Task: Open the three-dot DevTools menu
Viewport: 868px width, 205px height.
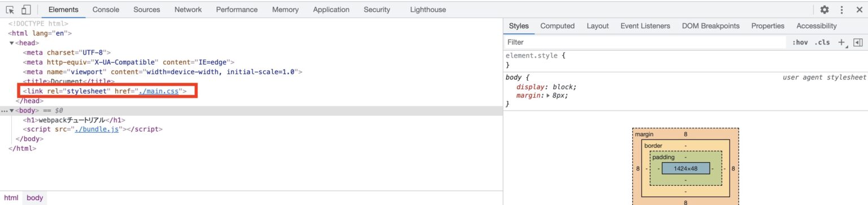Action: point(841,10)
